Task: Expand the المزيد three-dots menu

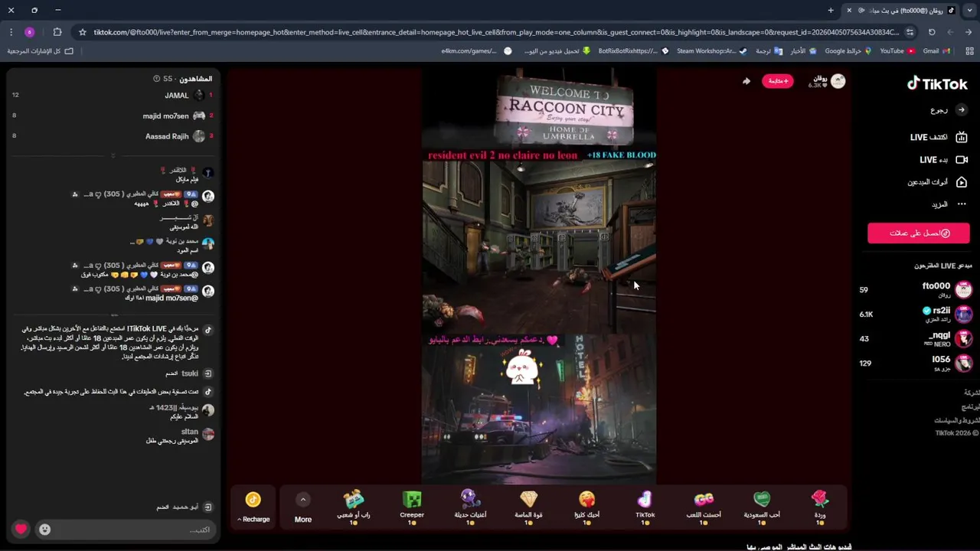Action: [x=962, y=204]
